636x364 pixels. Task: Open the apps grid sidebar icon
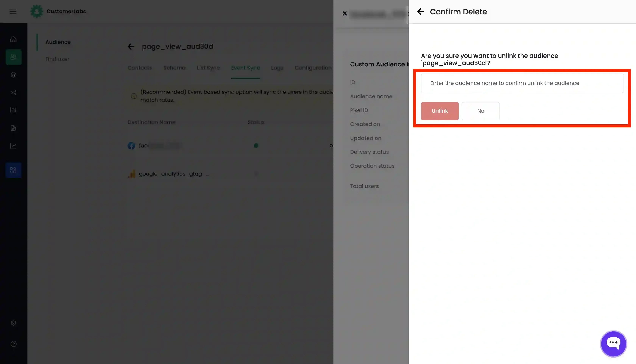tap(13, 170)
